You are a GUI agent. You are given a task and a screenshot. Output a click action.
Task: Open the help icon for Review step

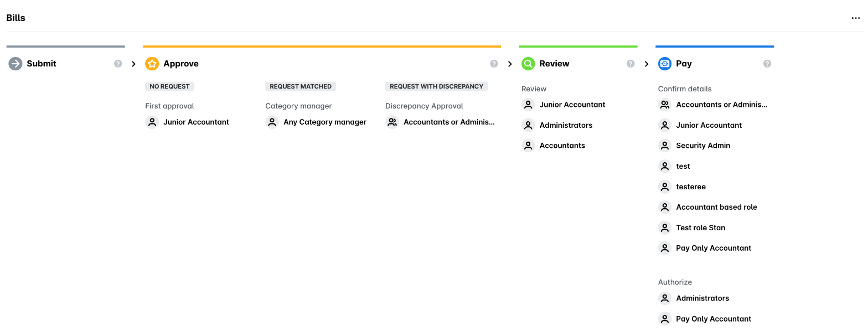pyautogui.click(x=631, y=64)
